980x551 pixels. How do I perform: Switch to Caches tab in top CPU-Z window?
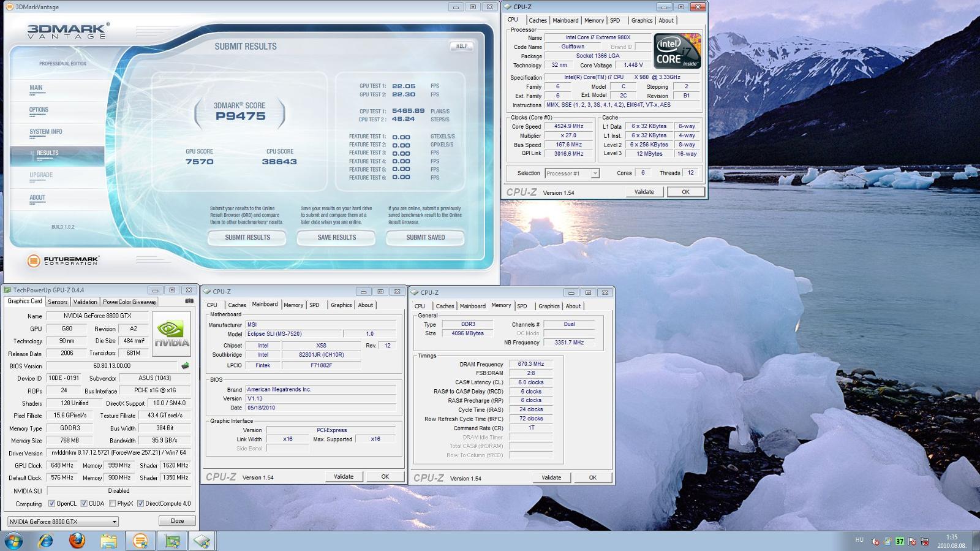538,20
